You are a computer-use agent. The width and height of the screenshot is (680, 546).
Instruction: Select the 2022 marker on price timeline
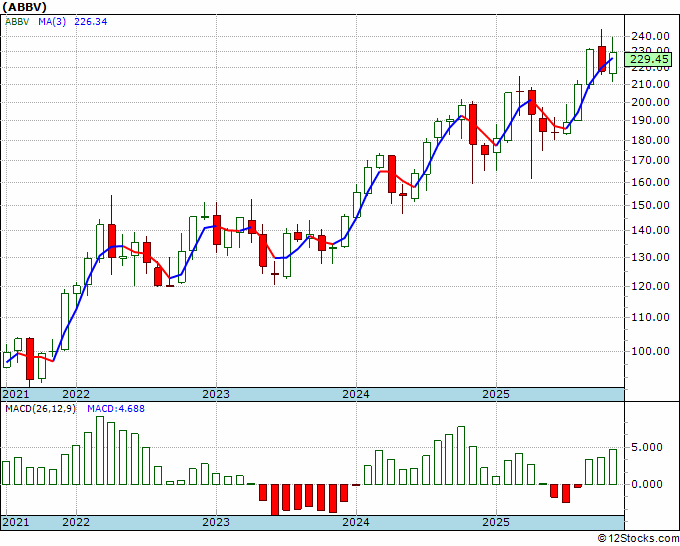pos(76,395)
